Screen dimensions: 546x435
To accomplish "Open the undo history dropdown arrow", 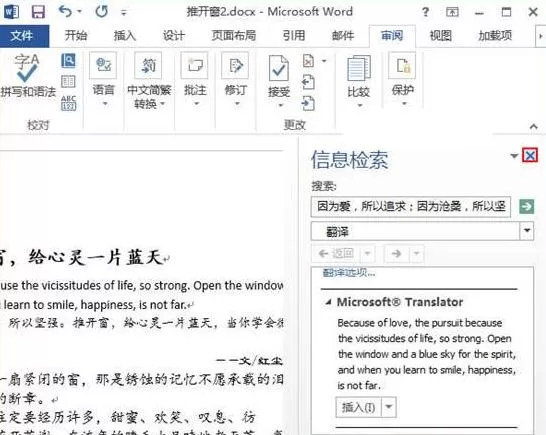I will point(80,12).
